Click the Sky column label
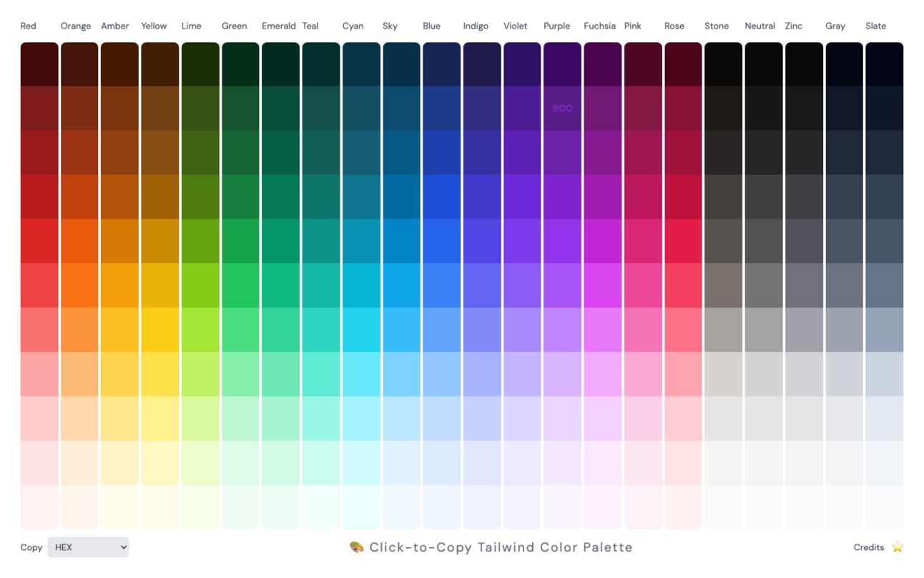Image resolution: width=924 pixels, height=578 pixels. (x=390, y=26)
